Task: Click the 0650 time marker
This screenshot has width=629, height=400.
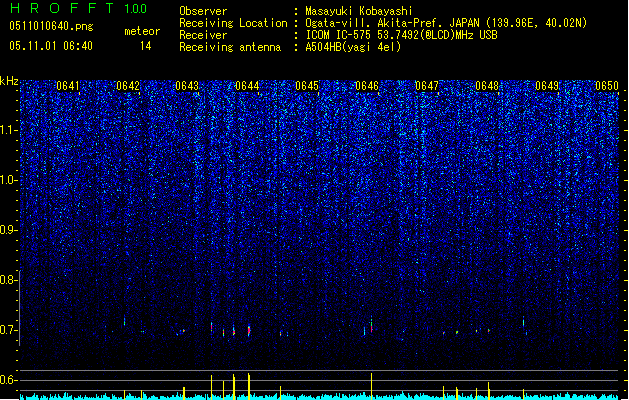Action: 607,86
